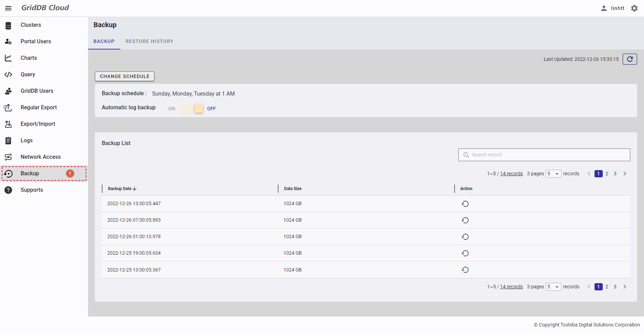Viewport: 644px width, 333px height.
Task: Click the Change Schedule button
Action: coord(124,76)
